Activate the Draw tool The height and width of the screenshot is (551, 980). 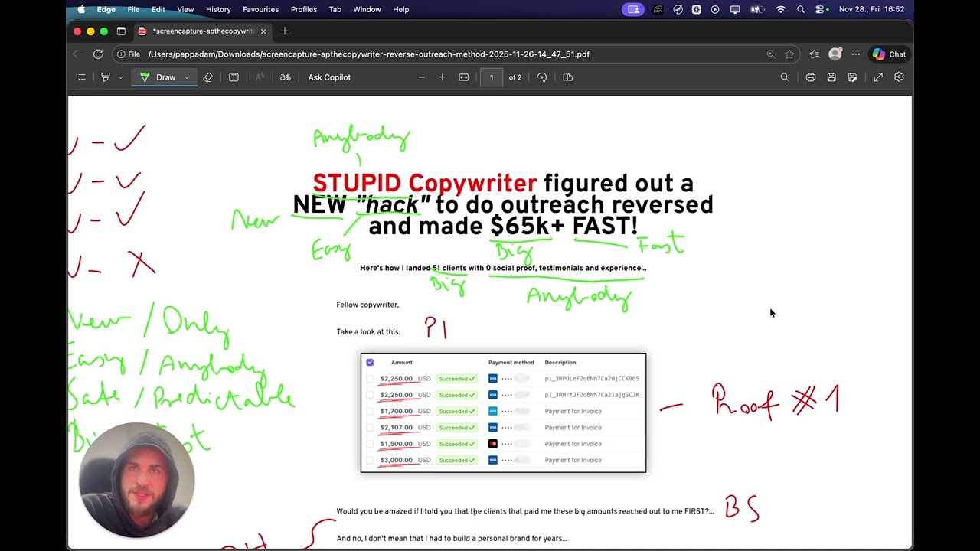tap(158, 77)
